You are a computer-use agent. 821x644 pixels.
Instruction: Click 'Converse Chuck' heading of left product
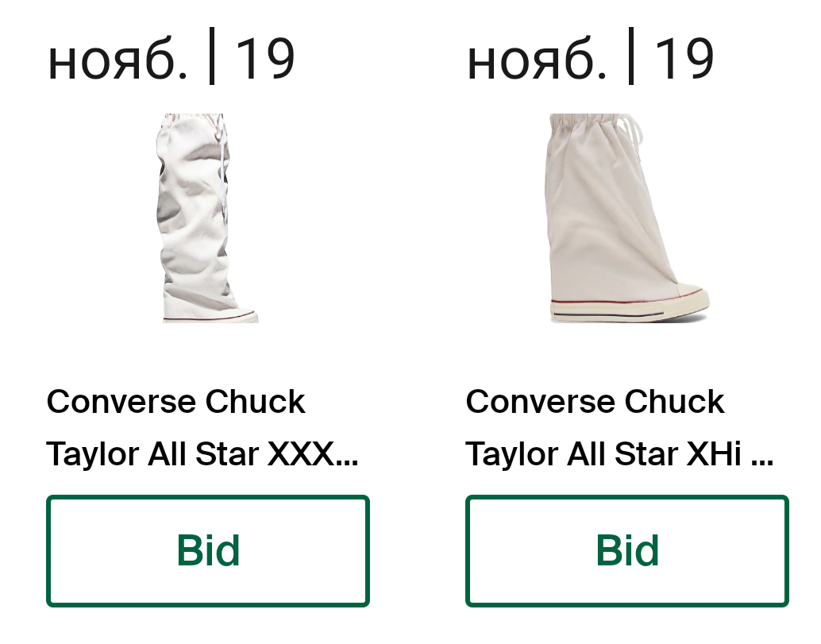click(x=176, y=402)
